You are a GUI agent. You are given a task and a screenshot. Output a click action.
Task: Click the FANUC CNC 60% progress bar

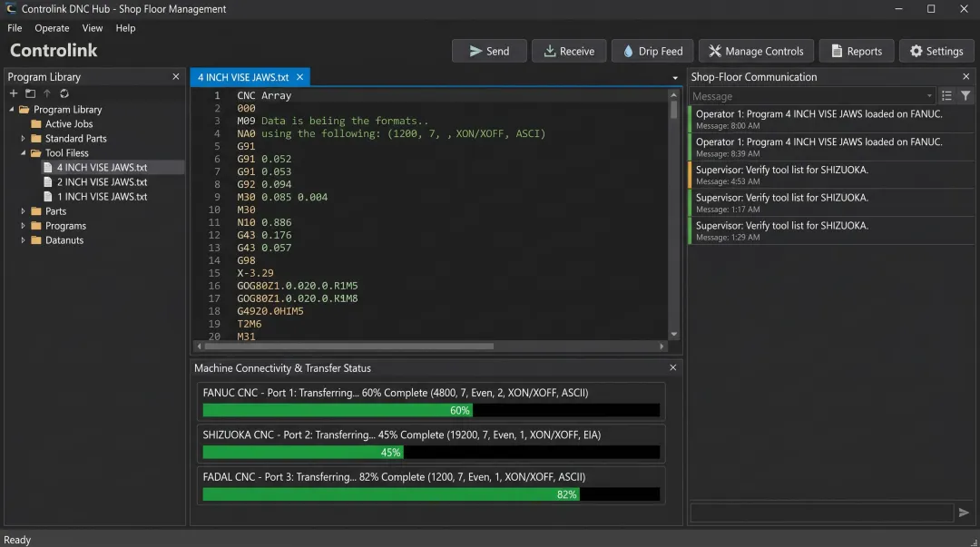click(x=431, y=410)
